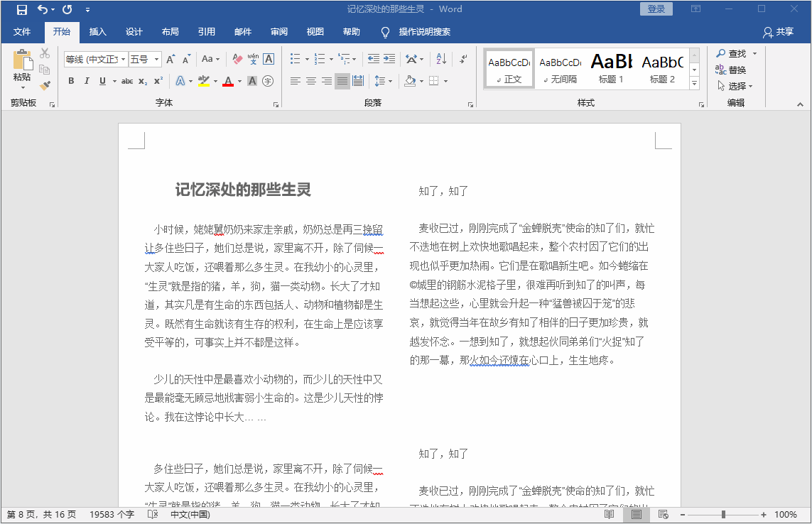Click the Sort A-Z icon
812x524 pixels.
coord(441,59)
